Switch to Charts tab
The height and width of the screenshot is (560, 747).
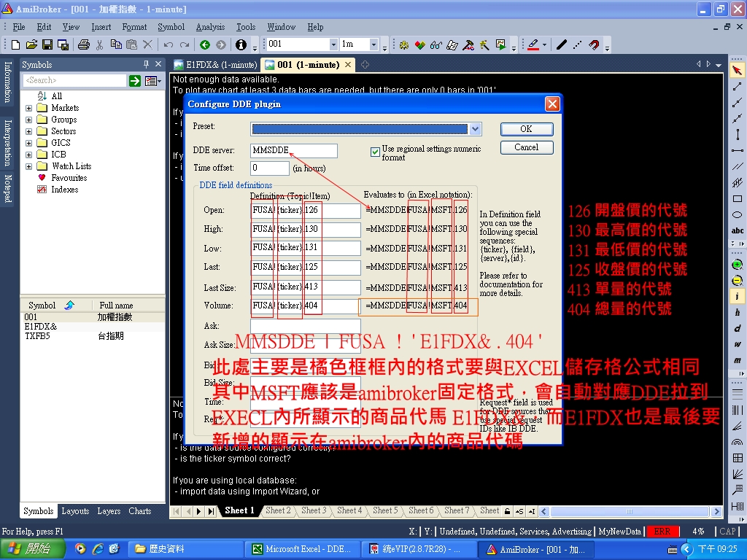point(139,511)
